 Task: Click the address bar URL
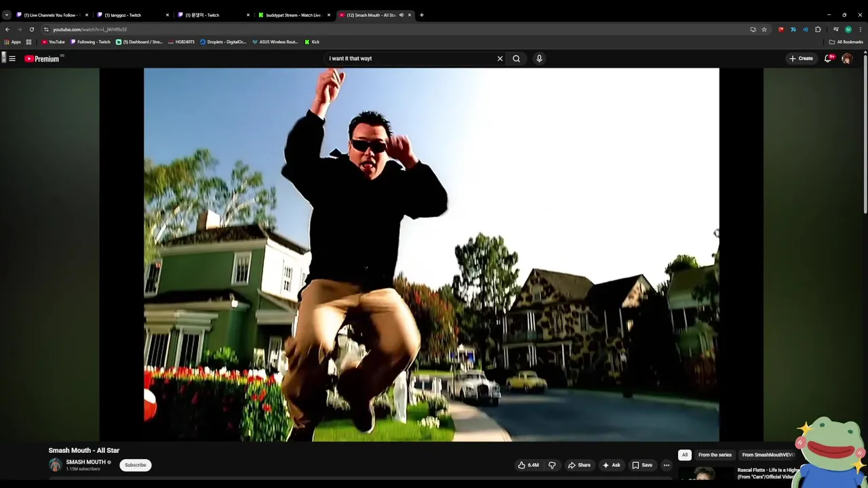pyautogui.click(x=90, y=29)
